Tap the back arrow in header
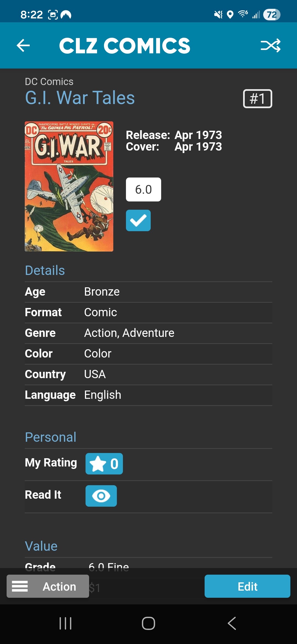 tap(23, 45)
